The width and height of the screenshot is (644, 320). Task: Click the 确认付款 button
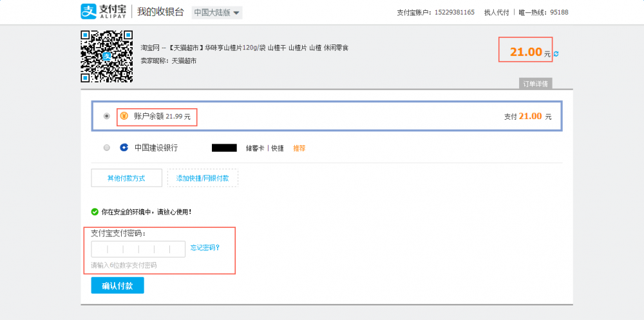(117, 285)
